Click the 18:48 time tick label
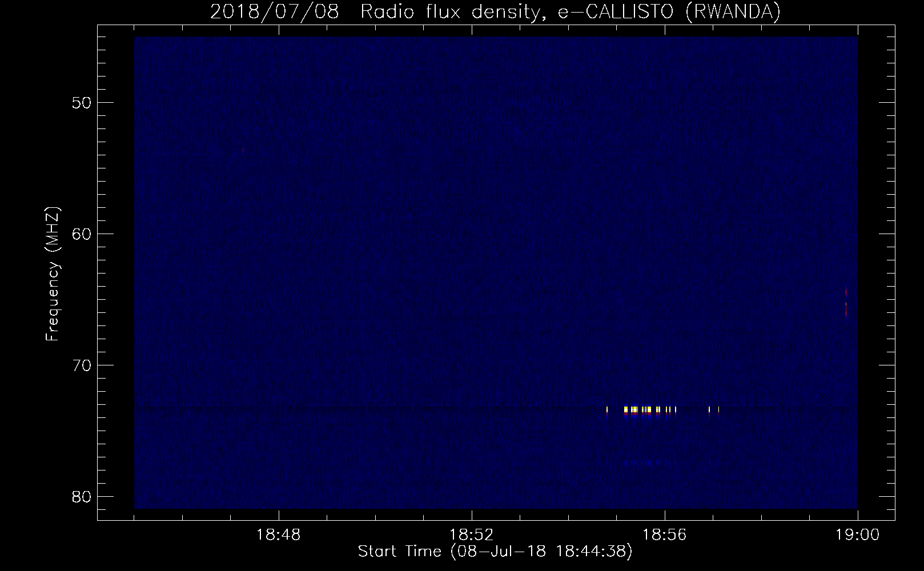The image size is (924, 571). click(x=279, y=535)
